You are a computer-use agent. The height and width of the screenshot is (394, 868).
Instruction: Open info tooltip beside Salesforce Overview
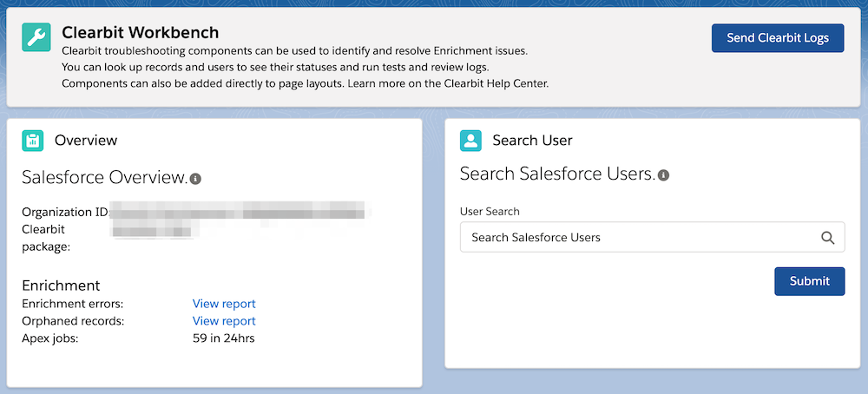(x=195, y=179)
